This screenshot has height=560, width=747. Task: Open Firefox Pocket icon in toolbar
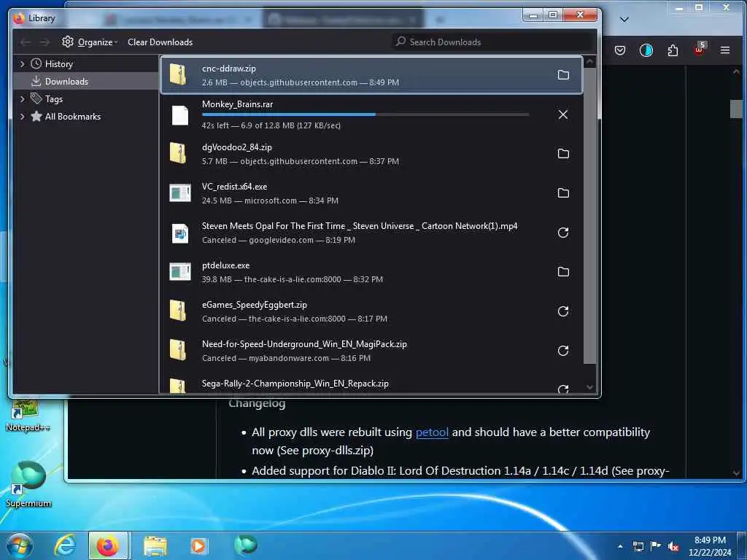pos(620,50)
